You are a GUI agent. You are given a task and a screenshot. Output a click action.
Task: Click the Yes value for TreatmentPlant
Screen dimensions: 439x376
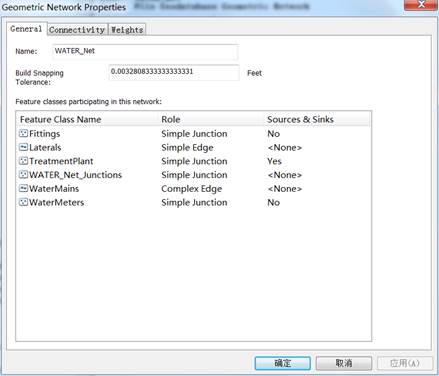tap(274, 161)
